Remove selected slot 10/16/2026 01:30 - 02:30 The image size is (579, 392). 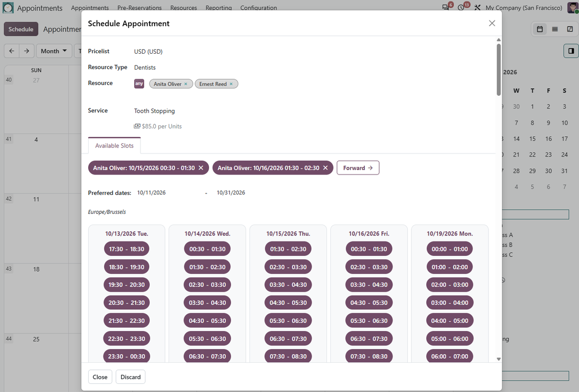click(325, 168)
